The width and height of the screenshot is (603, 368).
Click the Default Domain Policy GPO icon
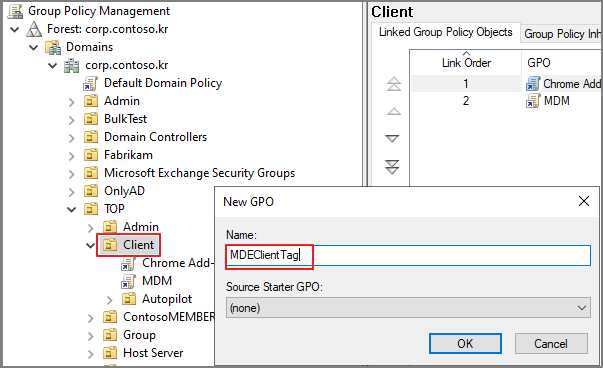coord(91,83)
